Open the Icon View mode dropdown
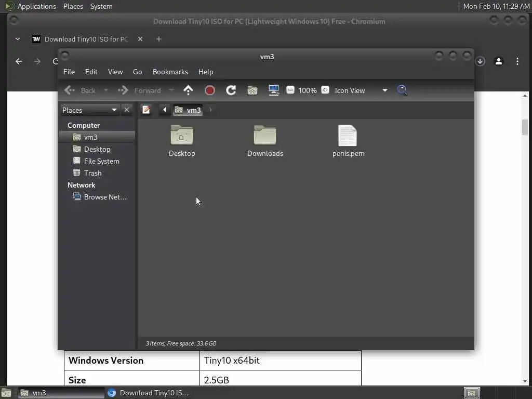 click(x=361, y=90)
